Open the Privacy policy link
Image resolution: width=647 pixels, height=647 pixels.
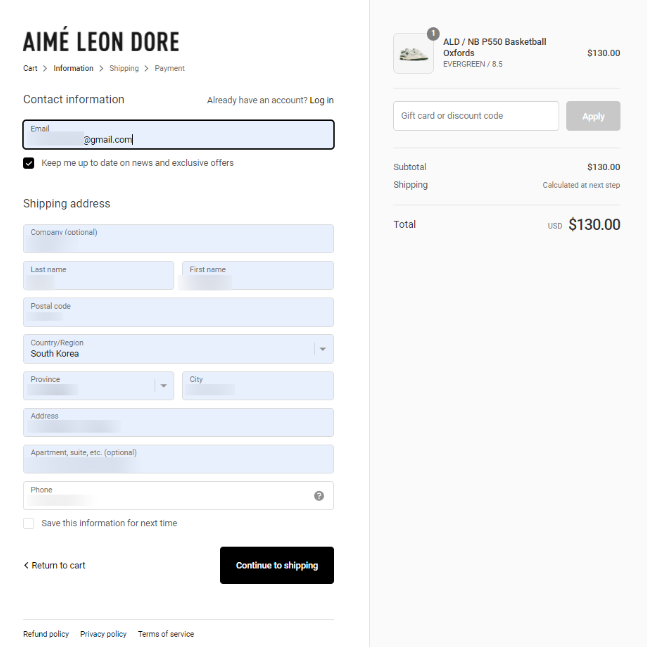coord(103,634)
